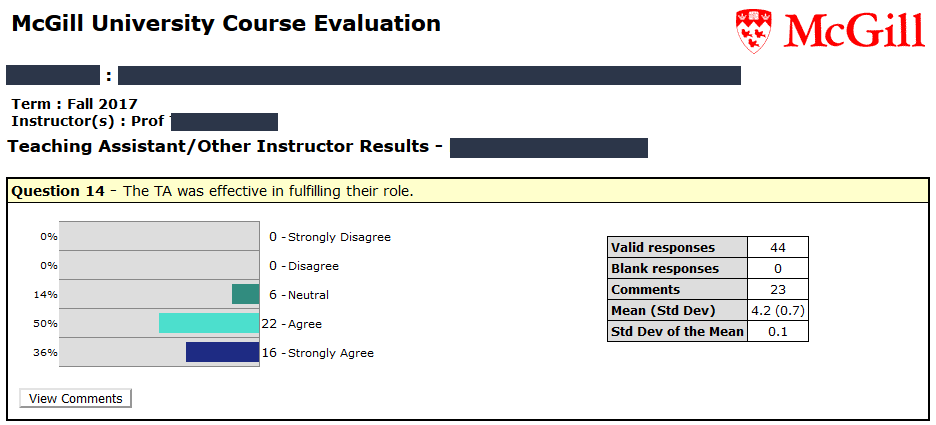This screenshot has width=936, height=425.
Task: Click the Strongly Agree label
Action: (331, 353)
